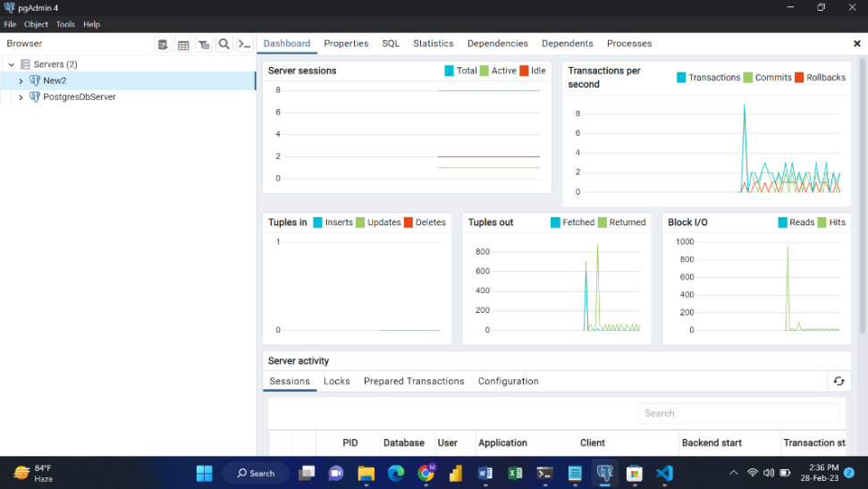Open the clock showing 2:36 PM
This screenshot has width=868, height=489.
[820, 473]
